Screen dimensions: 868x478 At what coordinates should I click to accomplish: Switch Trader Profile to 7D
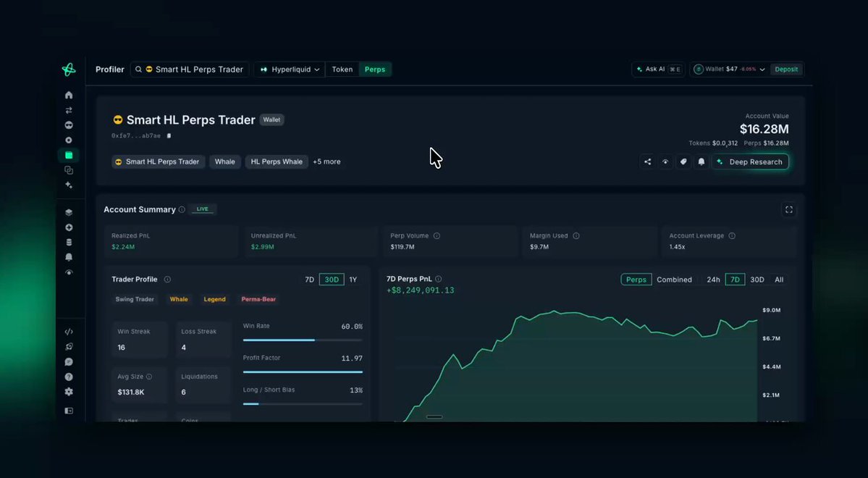[x=309, y=280]
